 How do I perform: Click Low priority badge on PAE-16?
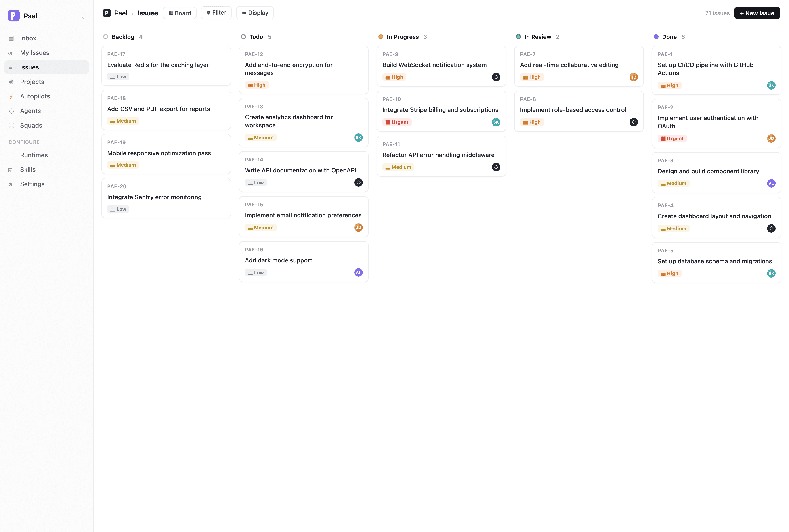pos(256,272)
